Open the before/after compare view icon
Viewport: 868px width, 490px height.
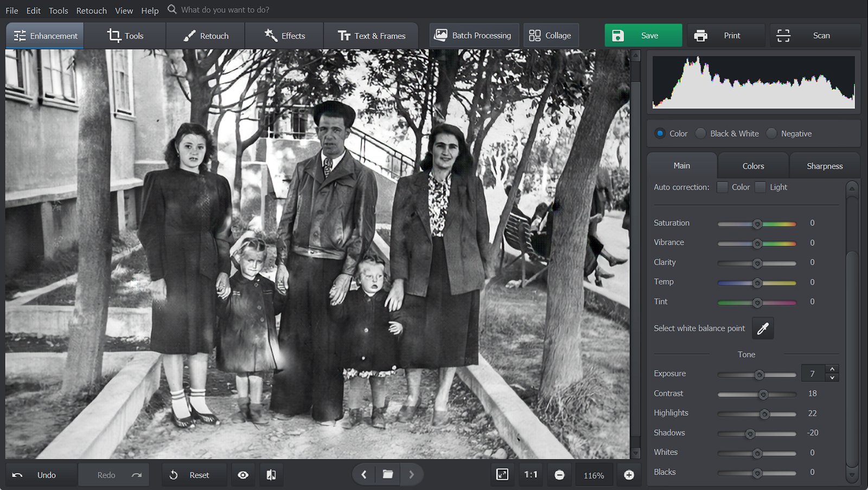pos(271,475)
